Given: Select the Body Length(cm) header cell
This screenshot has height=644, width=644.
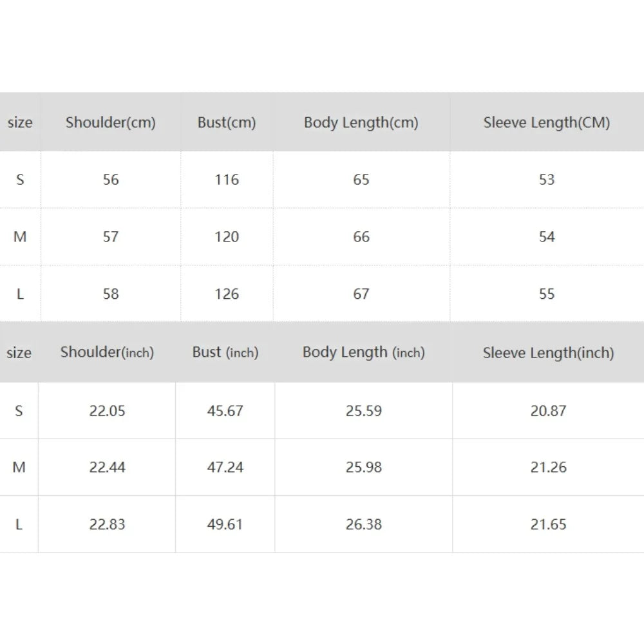Looking at the screenshot, I should 361,122.
